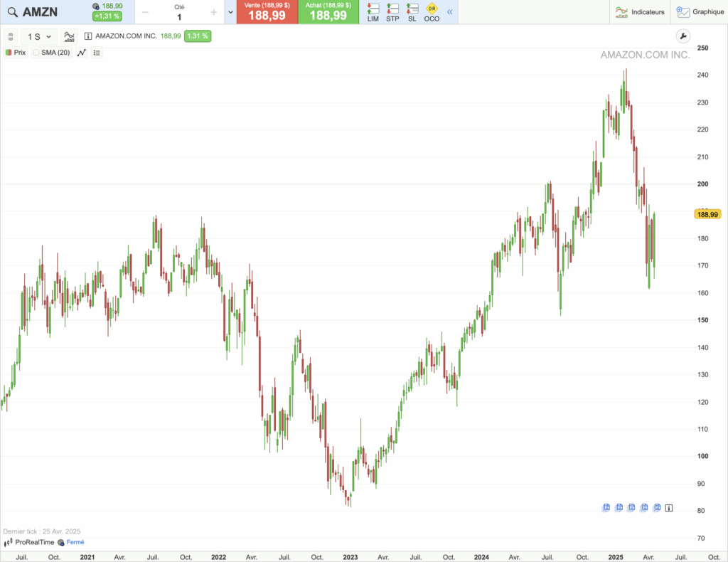728x562 pixels.
Task: Click the Qté quantity value field
Action: coord(179,17)
